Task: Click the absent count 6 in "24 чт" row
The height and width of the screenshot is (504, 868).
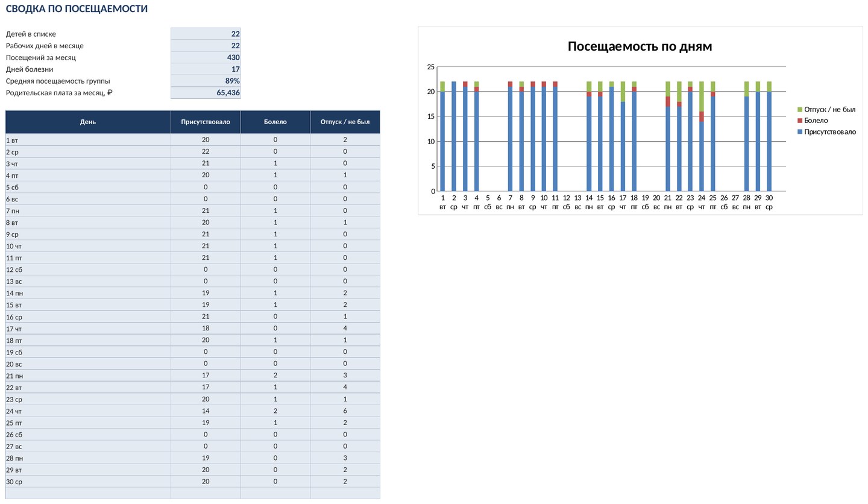Action: (x=345, y=411)
